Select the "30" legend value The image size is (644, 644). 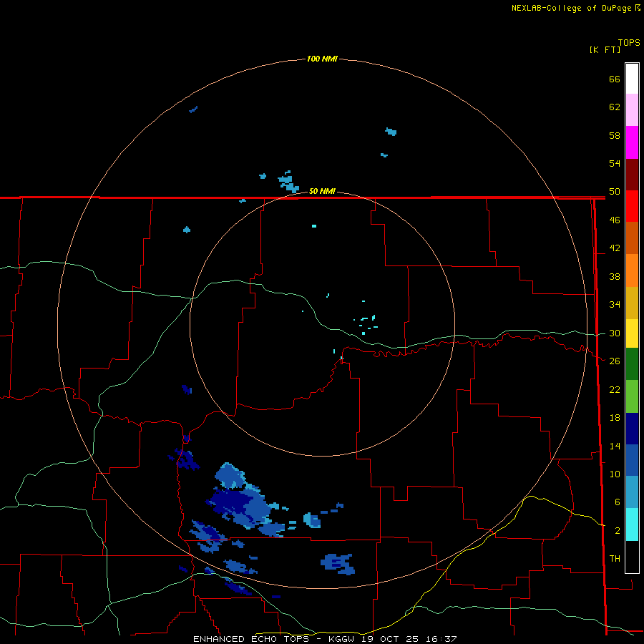point(615,333)
